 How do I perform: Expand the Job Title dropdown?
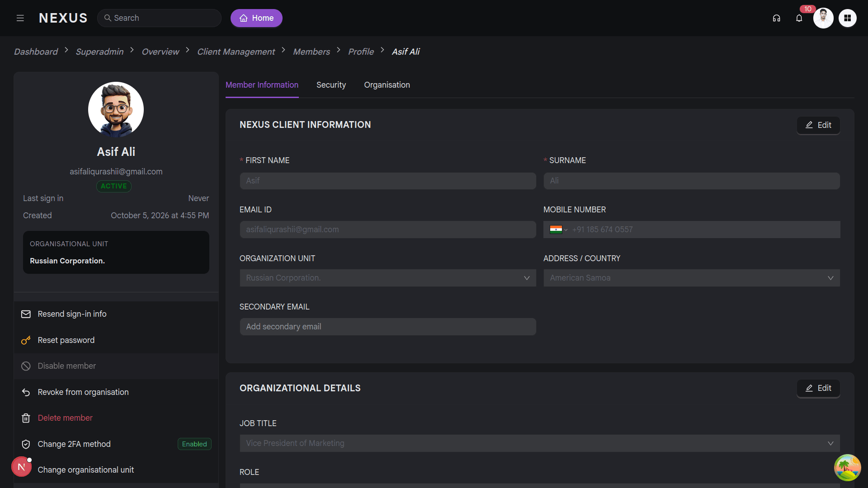pos(540,443)
